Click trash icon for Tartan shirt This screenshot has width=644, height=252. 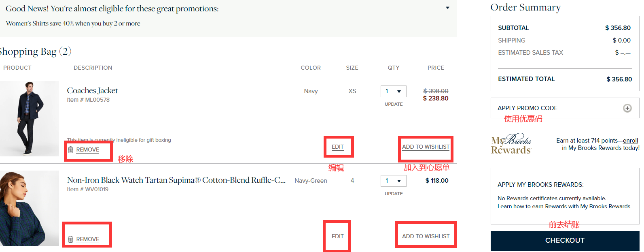coord(71,239)
